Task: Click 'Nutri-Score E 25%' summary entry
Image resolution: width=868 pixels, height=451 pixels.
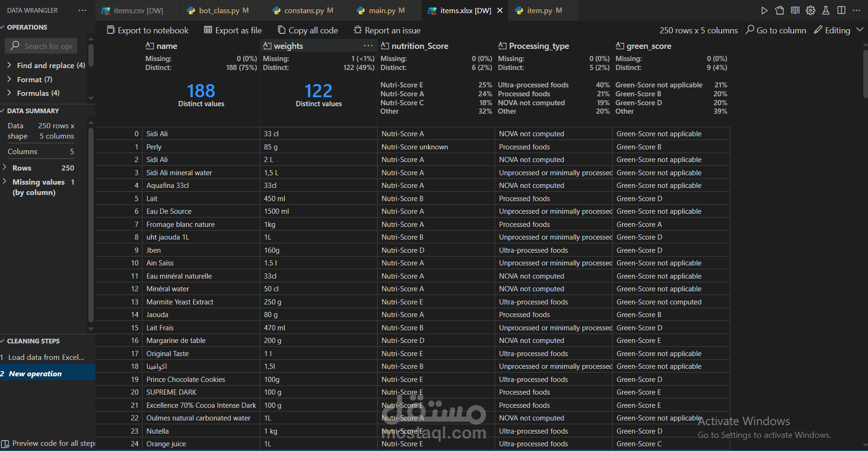Action: (x=436, y=85)
